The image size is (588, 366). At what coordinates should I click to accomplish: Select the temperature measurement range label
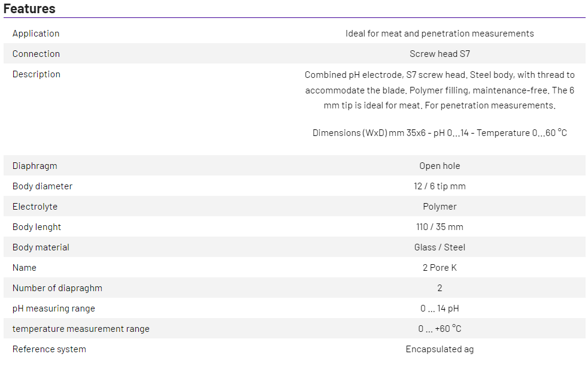81,329
